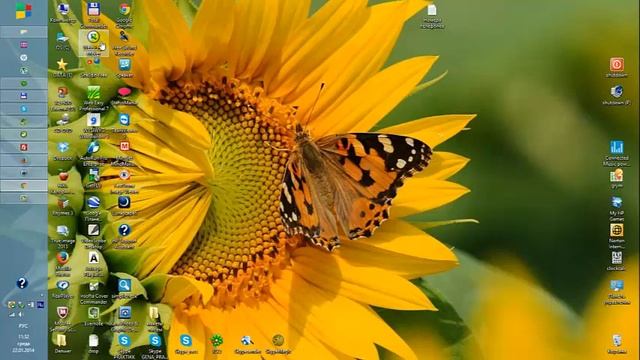Open the taskbar clock showing 11:32
This screenshot has width=640, height=360.
pos(23,343)
